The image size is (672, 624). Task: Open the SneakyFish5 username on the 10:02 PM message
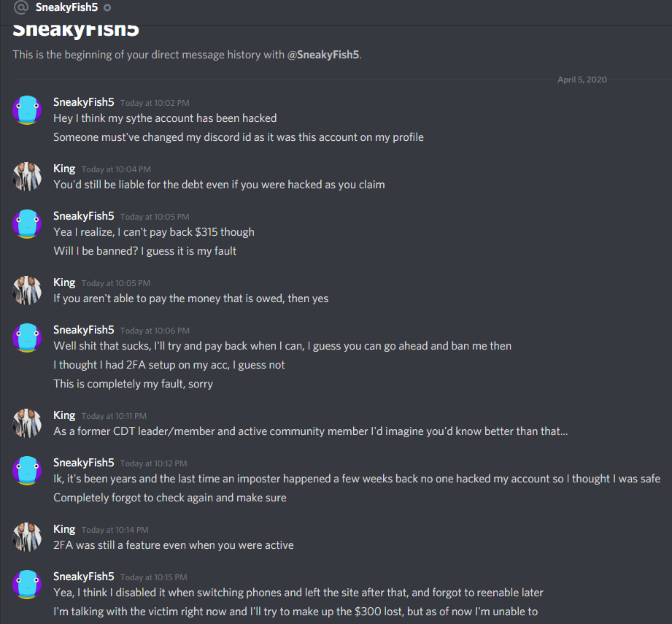point(84,102)
